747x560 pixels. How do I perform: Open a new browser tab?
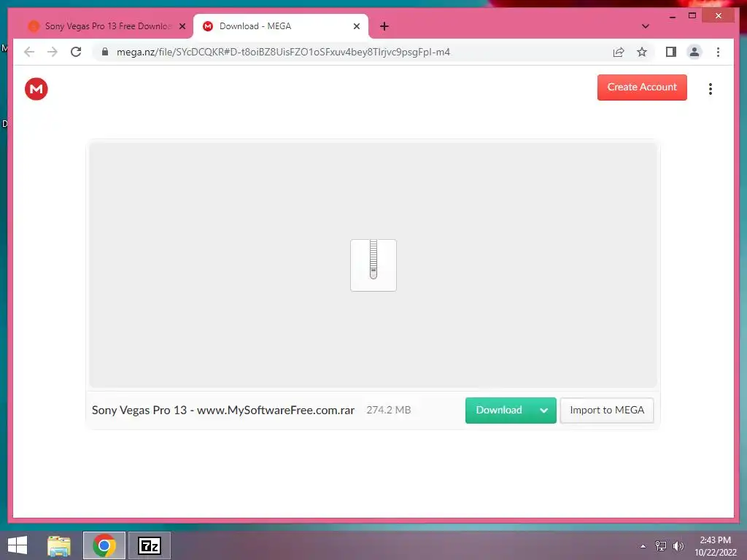tap(384, 26)
